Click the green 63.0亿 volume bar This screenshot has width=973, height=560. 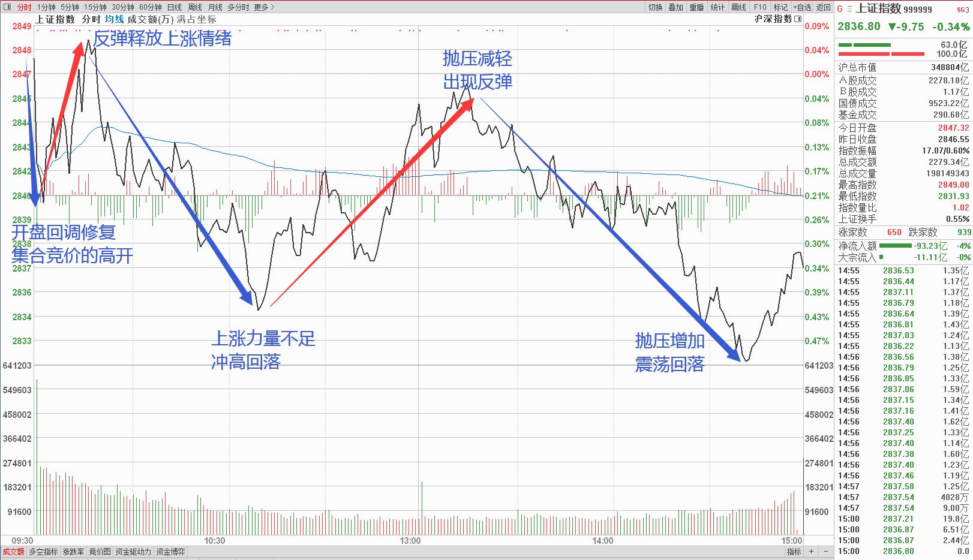(x=864, y=45)
